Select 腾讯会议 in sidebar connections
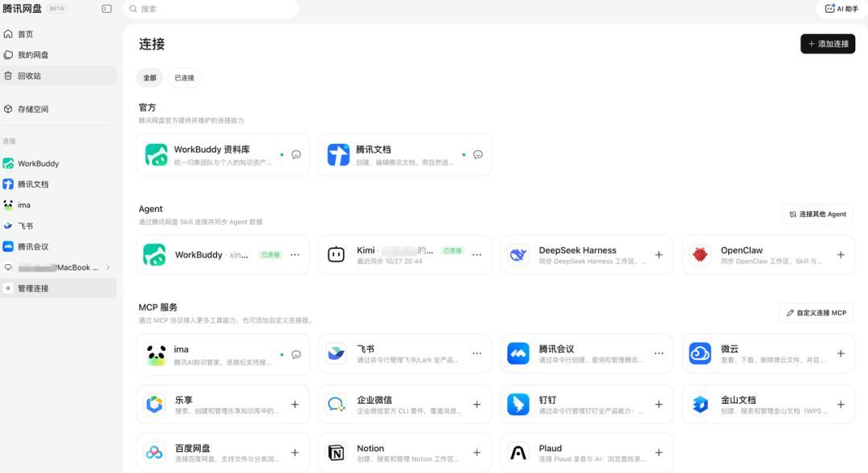The height and width of the screenshot is (473, 868). (x=58, y=247)
